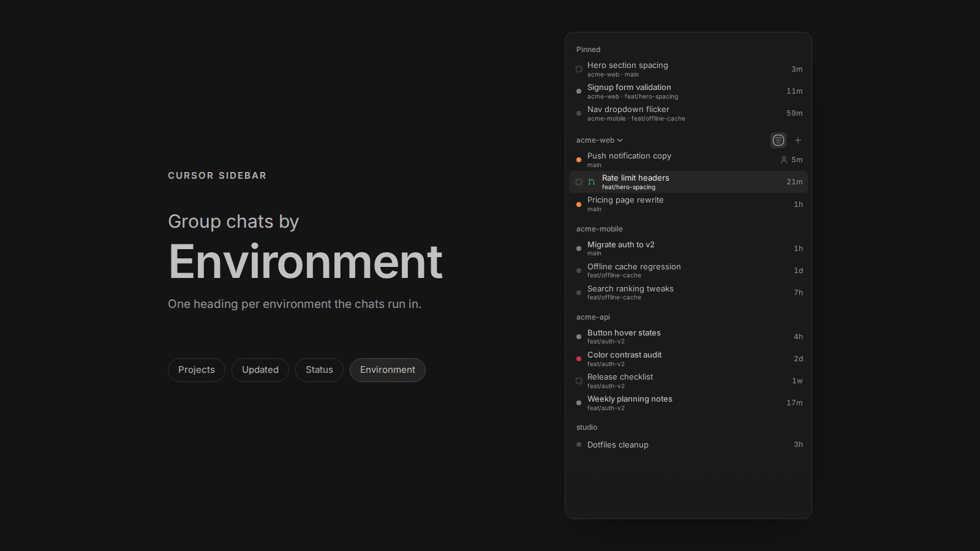Open the Nav dropdown flicker pinned chat

(x=688, y=113)
